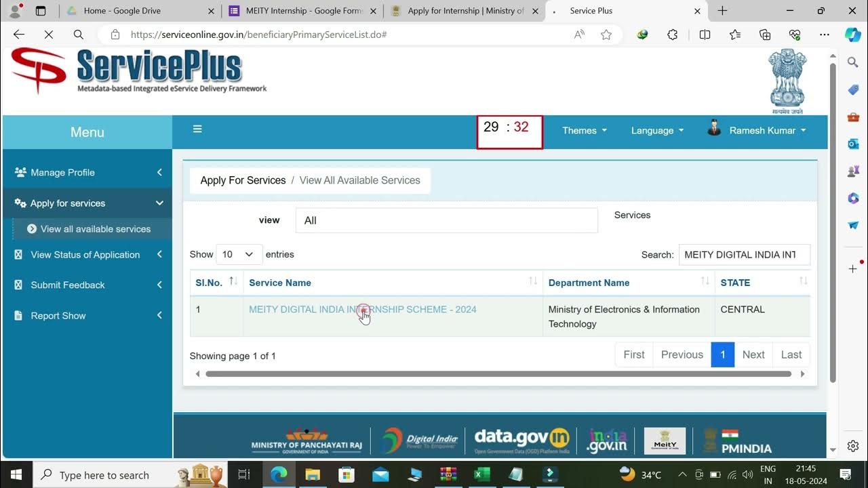Sort table by Service Name column
Image resolution: width=868 pixels, height=488 pixels.
tap(393, 282)
